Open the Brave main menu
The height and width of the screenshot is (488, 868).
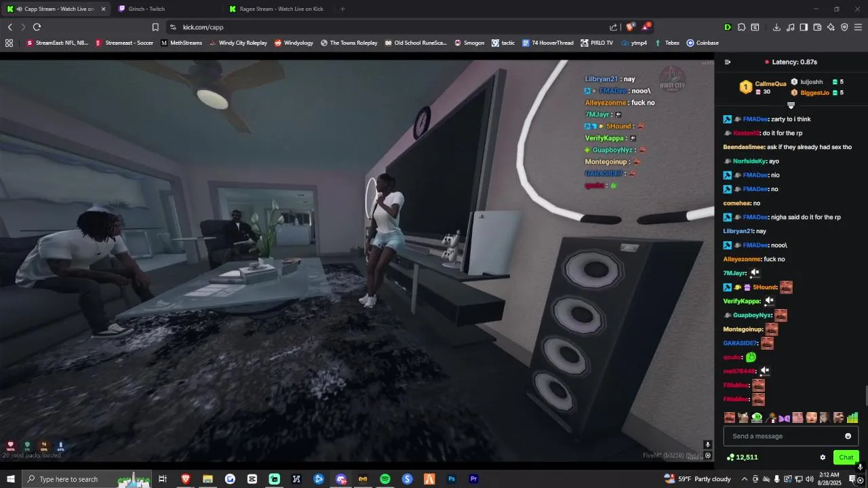[x=858, y=27]
